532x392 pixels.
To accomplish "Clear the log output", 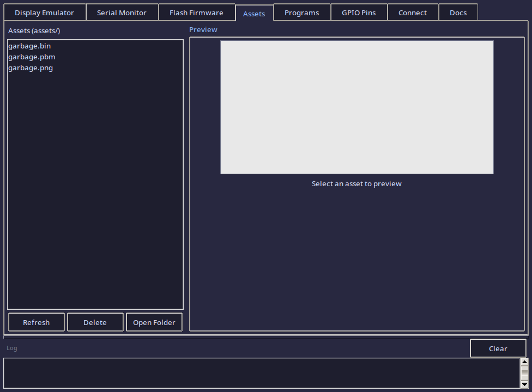I will pyautogui.click(x=498, y=348).
